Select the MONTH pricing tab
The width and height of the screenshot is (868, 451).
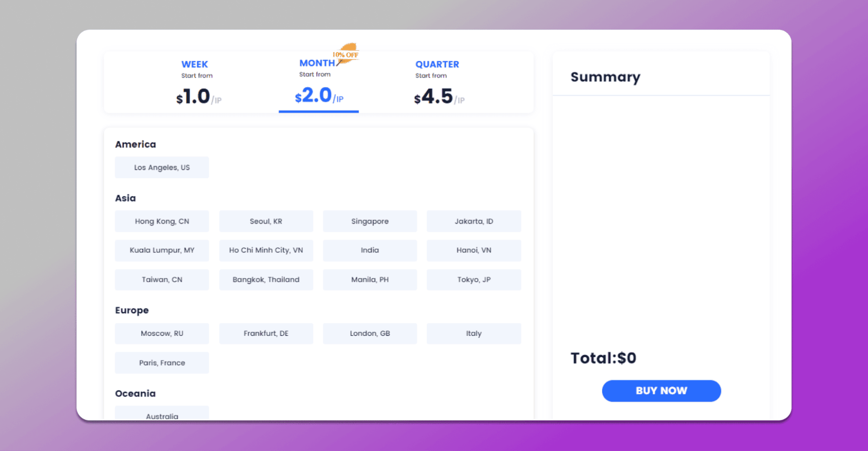click(x=319, y=83)
